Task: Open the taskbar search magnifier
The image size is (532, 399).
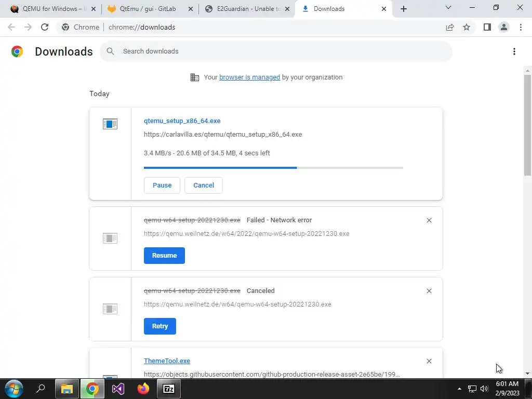Action: [x=41, y=389]
